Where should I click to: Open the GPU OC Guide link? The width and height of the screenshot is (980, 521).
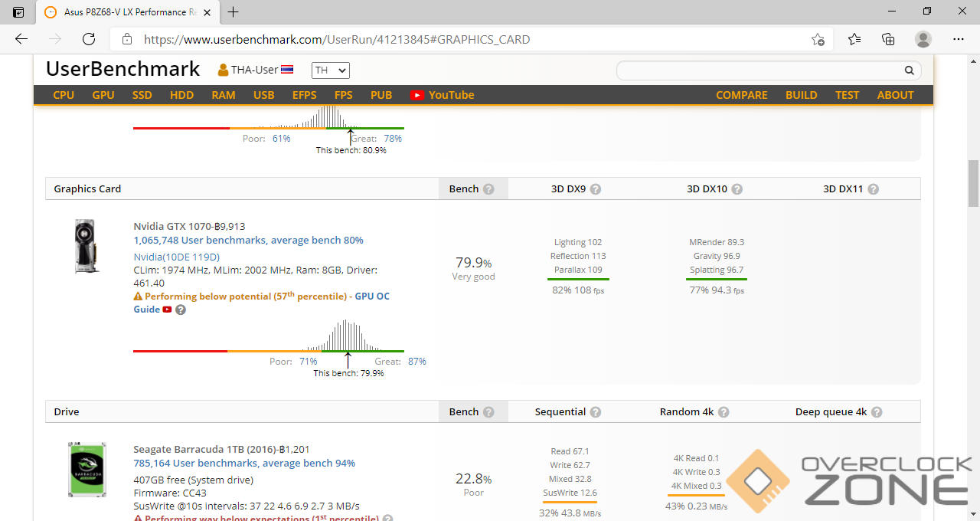click(372, 297)
